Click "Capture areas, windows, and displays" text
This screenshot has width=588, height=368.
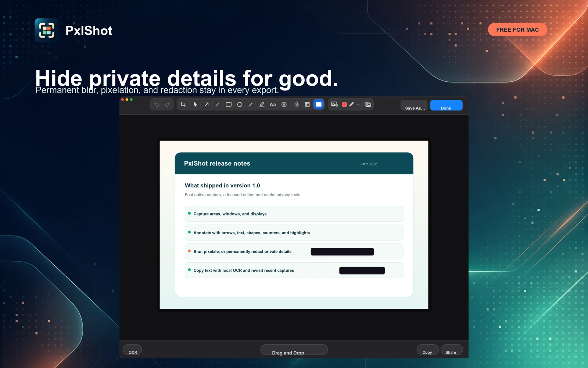tap(230, 214)
